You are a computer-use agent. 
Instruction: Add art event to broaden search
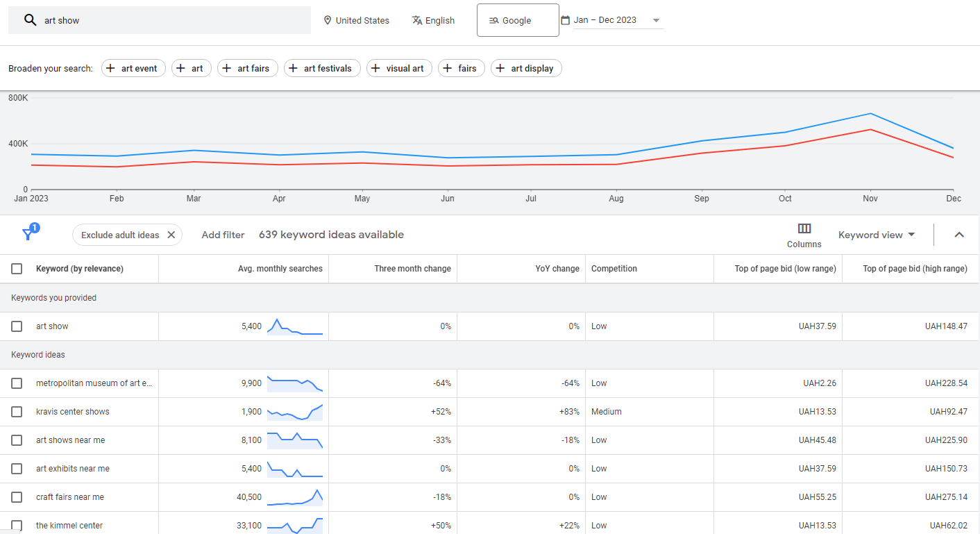click(133, 68)
